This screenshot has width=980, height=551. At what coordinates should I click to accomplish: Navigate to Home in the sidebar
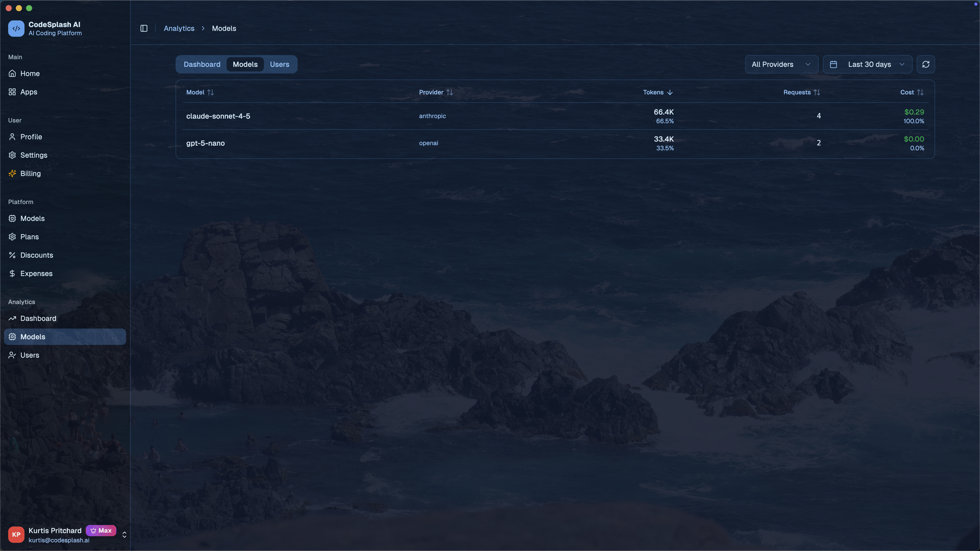tap(30, 73)
